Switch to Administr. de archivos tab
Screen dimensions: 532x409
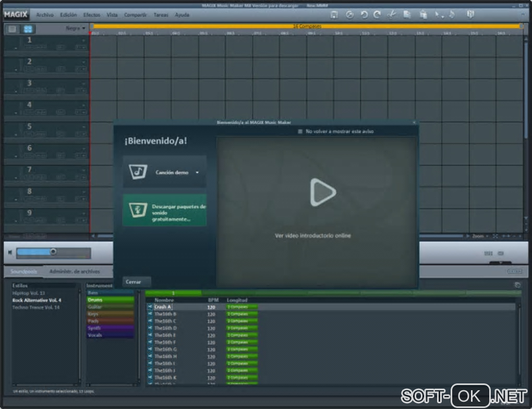[x=75, y=271]
